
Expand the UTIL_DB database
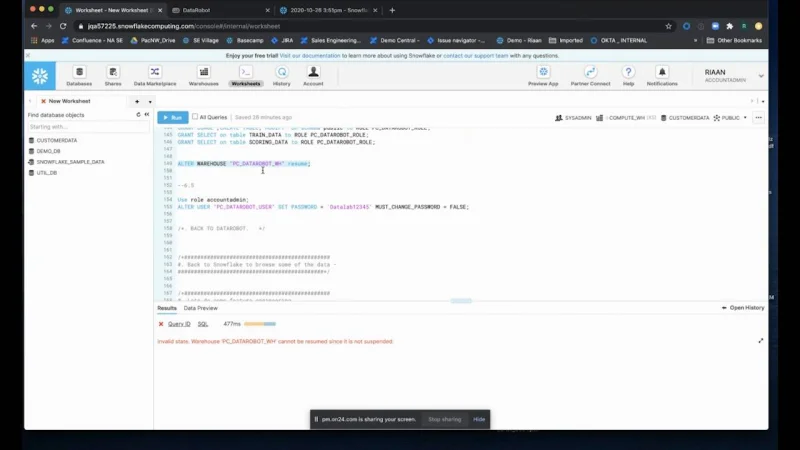[46, 173]
